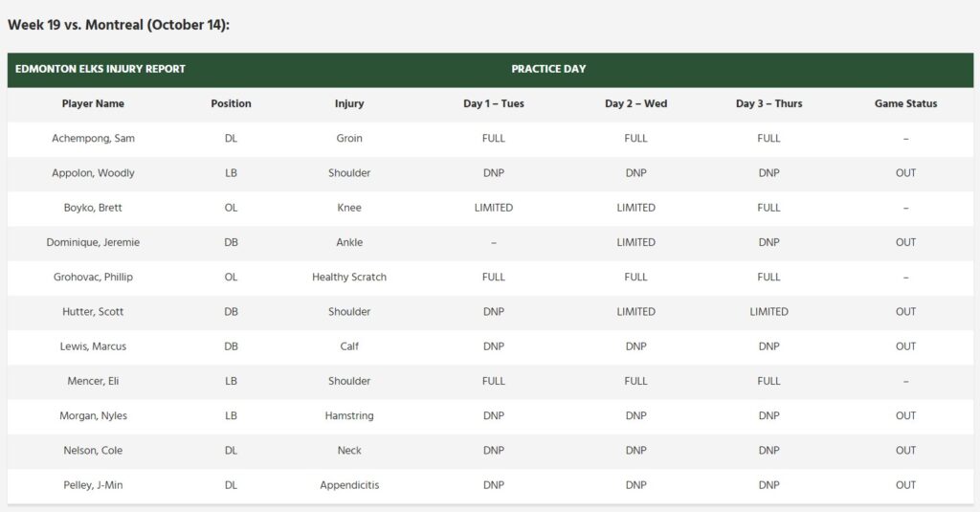Image resolution: width=980 pixels, height=512 pixels.
Task: Select the Position column header
Action: coord(231,103)
